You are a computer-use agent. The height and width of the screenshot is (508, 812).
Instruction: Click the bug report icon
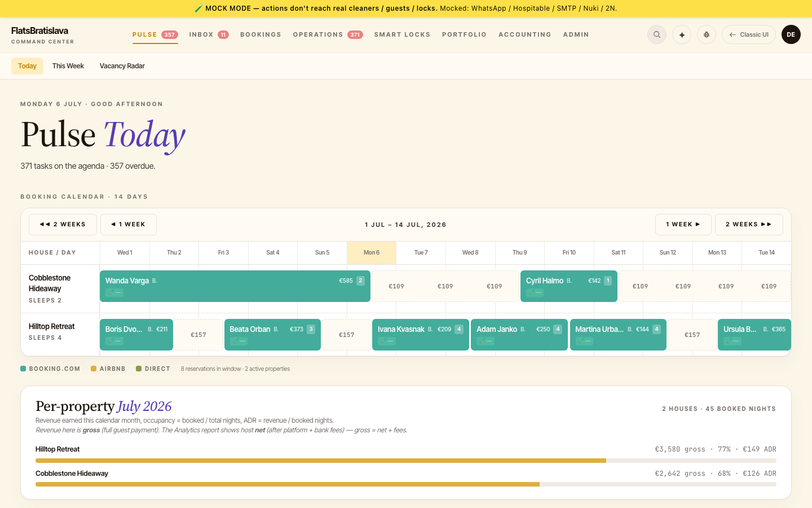coord(707,34)
